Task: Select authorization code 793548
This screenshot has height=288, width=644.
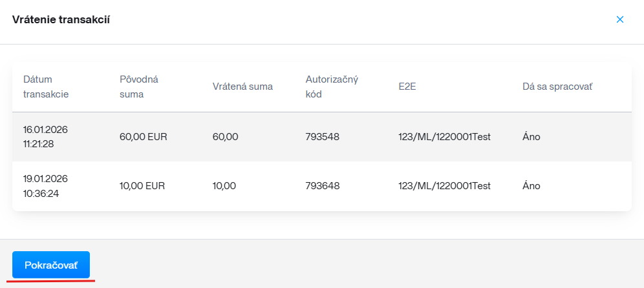Action: [323, 137]
